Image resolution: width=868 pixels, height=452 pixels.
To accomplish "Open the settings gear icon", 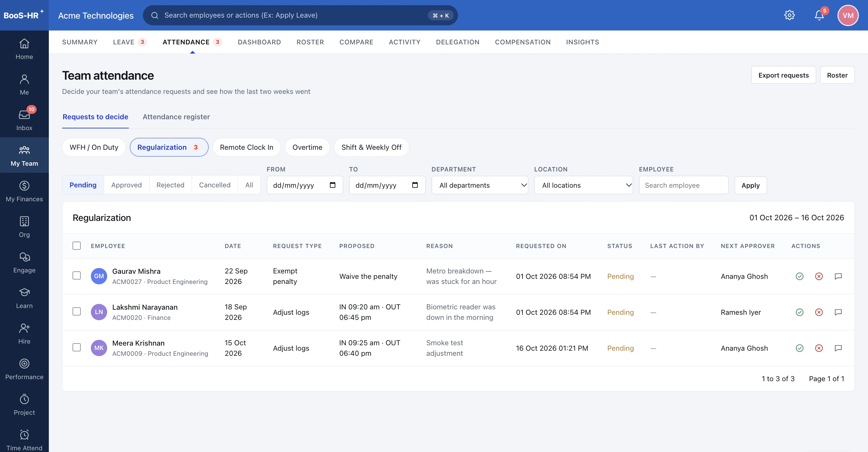I will tap(789, 15).
